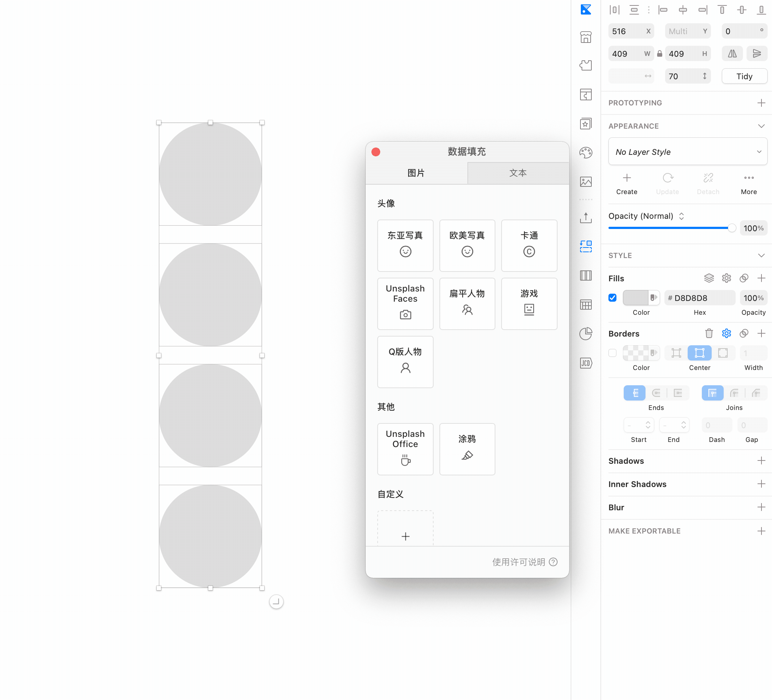Image resolution: width=772 pixels, height=700 pixels.
Task: Open the pie chart tool in the sidebar
Action: point(586,333)
